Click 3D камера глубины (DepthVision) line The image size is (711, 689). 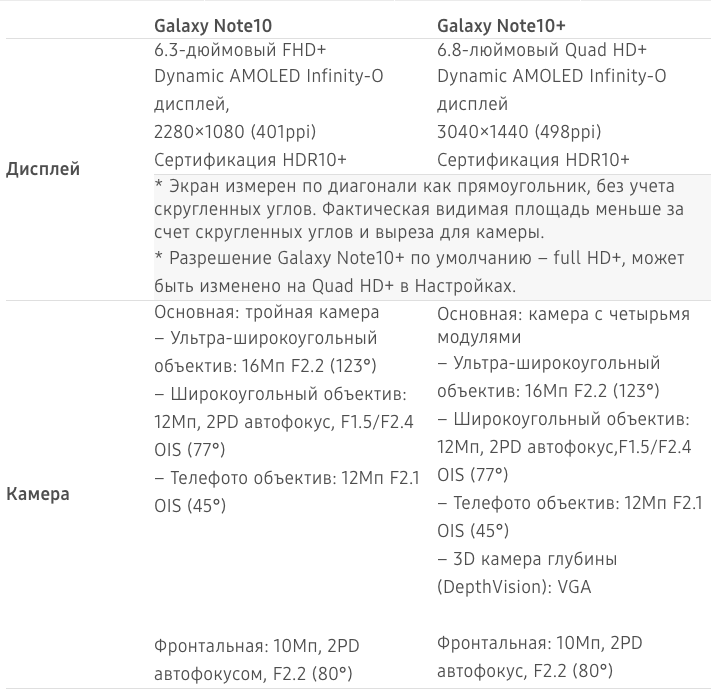[527, 573]
